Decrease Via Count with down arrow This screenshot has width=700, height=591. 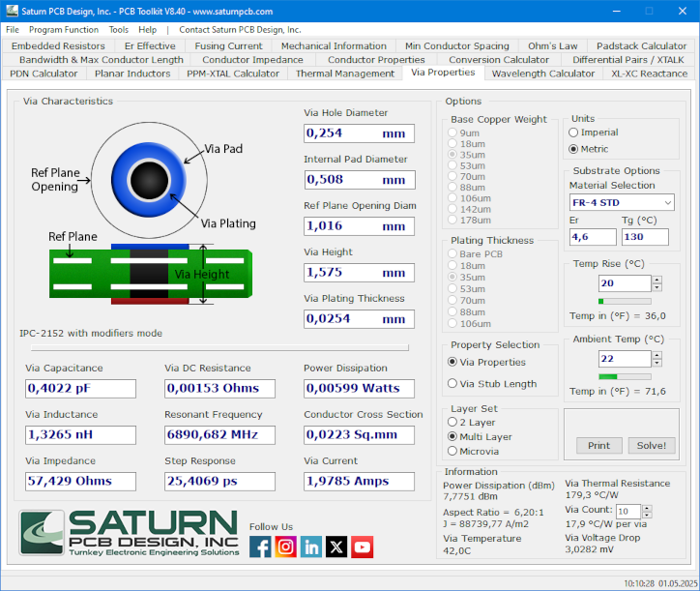click(x=648, y=515)
